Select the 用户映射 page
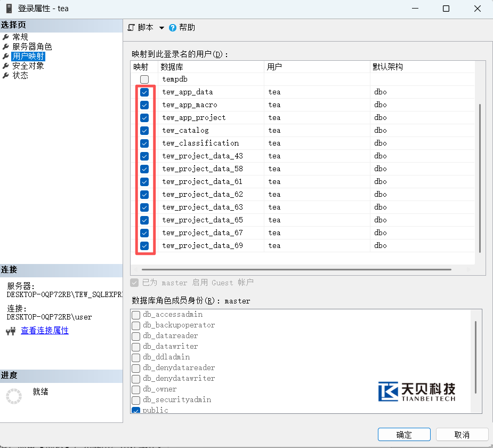The height and width of the screenshot is (448, 493). point(28,57)
